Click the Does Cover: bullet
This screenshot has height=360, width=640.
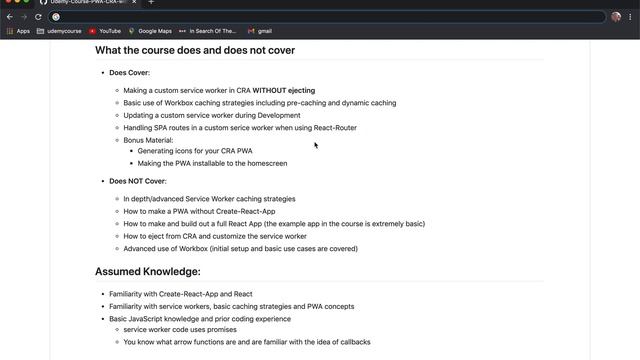coord(129,73)
